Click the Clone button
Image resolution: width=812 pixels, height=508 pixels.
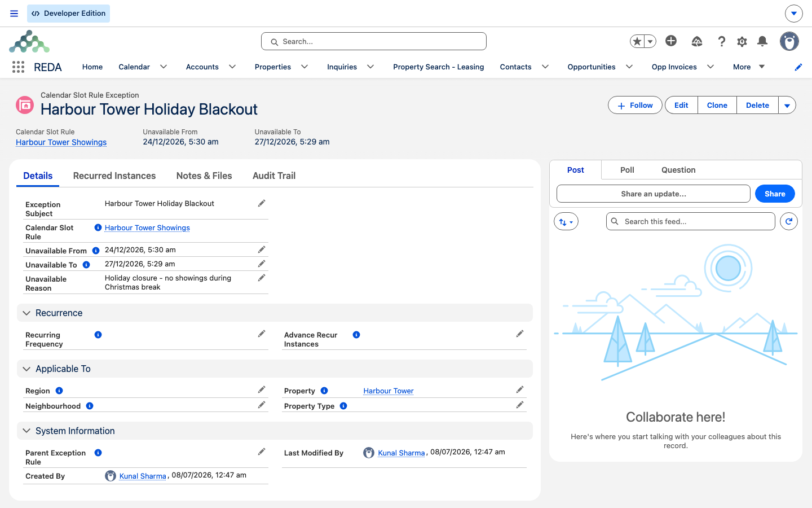coord(717,106)
